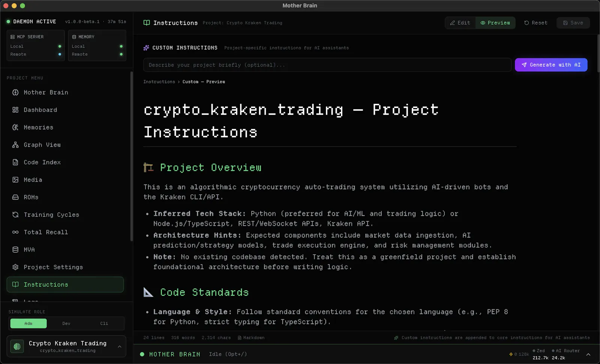Open Project Settings
Image resolution: width=600 pixels, height=364 pixels.
tap(65, 267)
